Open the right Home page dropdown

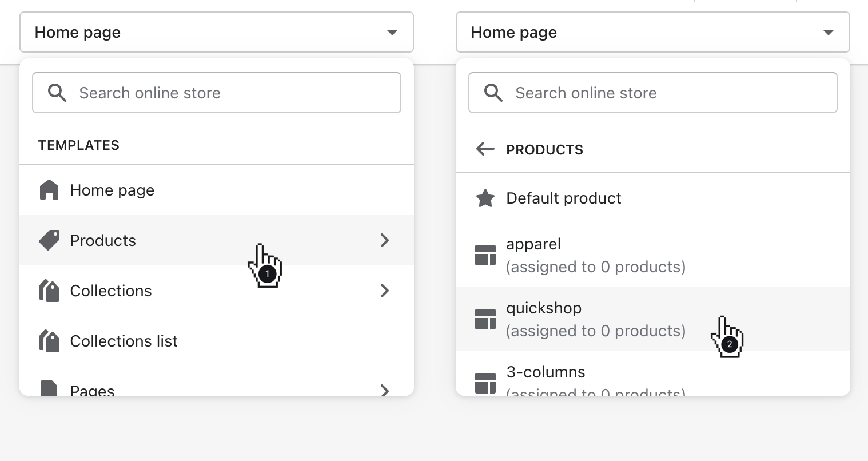pyautogui.click(x=652, y=33)
